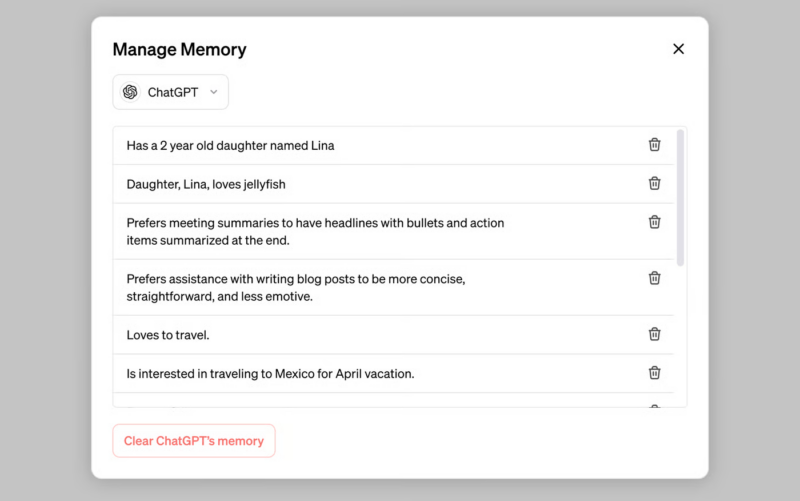Remove the meeting summaries preference memory
800x501 pixels.
tap(654, 222)
